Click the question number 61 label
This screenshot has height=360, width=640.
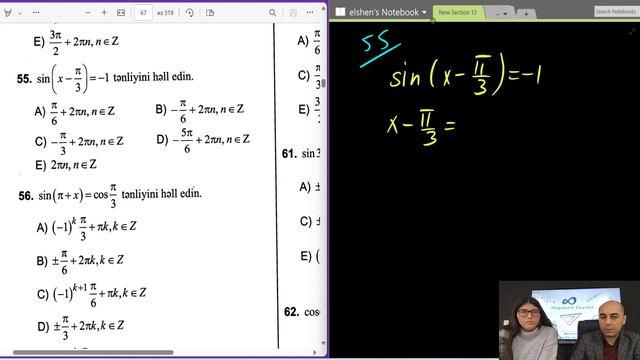coord(289,154)
